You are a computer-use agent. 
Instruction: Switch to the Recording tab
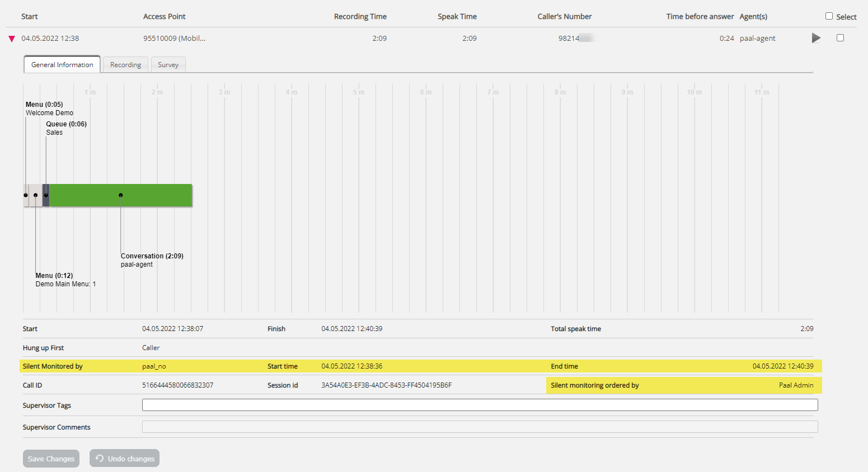pos(125,65)
